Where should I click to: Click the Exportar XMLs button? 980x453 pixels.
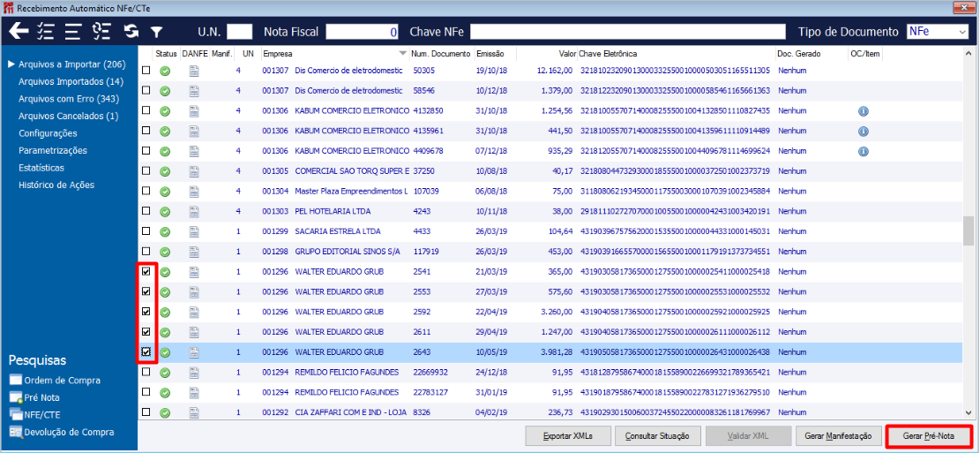[x=567, y=435]
